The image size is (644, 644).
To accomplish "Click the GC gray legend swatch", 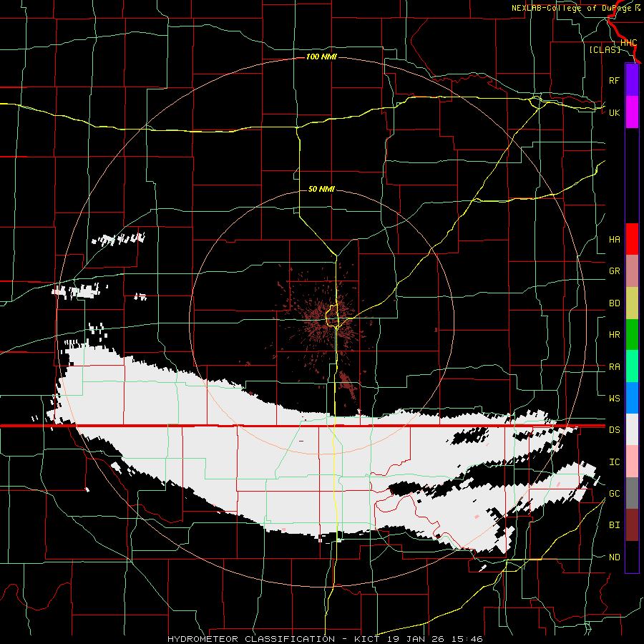I will pos(632,493).
